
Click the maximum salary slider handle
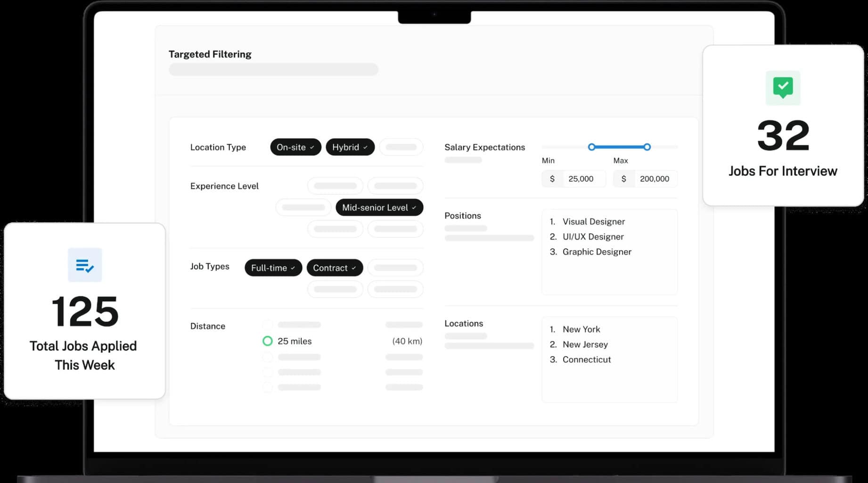click(x=647, y=147)
